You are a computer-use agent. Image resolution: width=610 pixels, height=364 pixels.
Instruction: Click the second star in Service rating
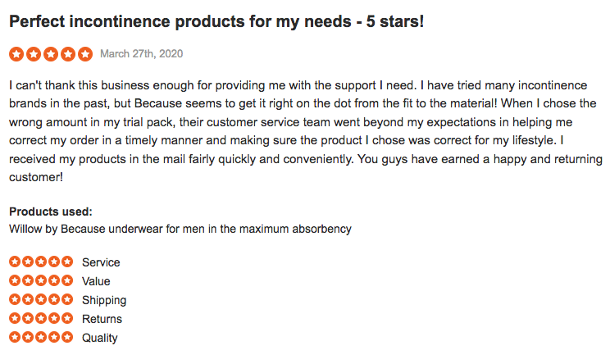(28, 262)
